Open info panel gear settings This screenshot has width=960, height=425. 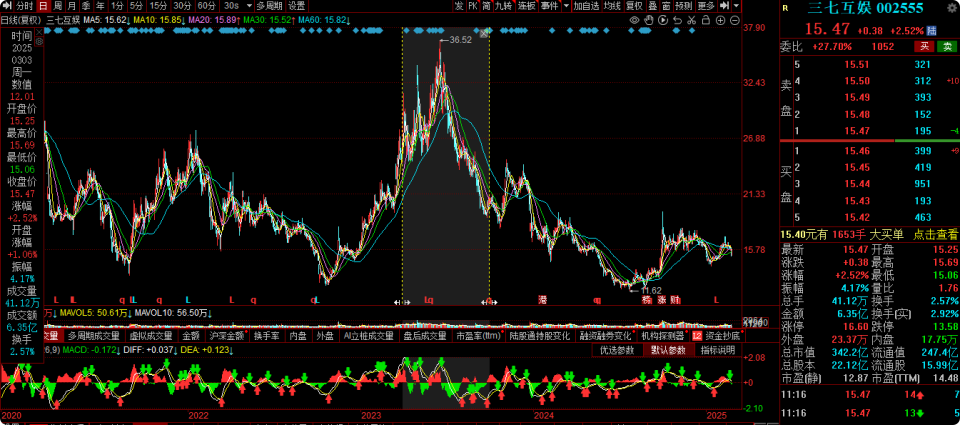(40, 42)
